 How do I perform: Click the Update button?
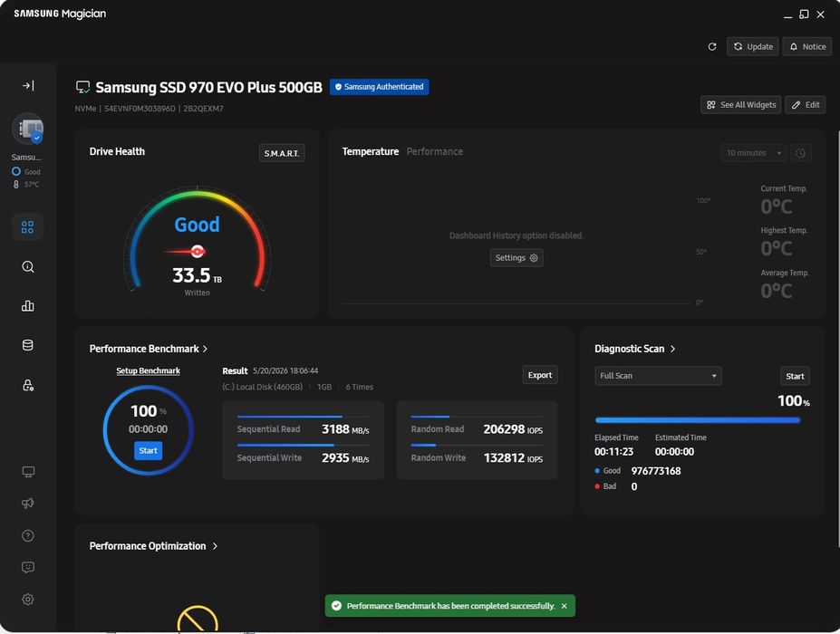(x=753, y=46)
